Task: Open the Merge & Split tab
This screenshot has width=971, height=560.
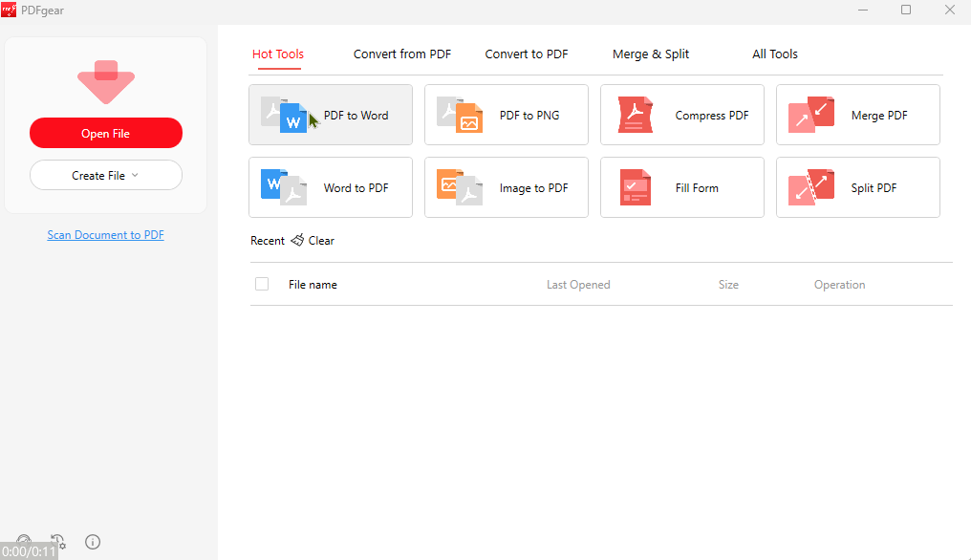Action: click(651, 54)
